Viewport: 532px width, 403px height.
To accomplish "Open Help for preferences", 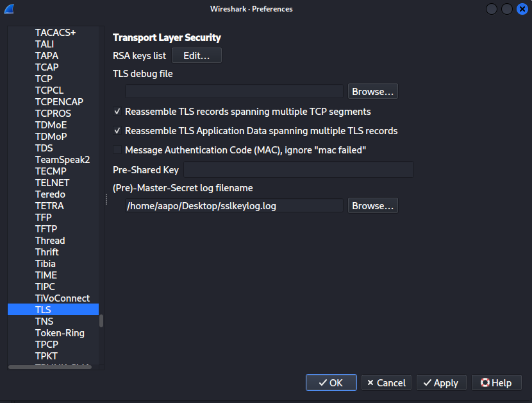I will 495,383.
